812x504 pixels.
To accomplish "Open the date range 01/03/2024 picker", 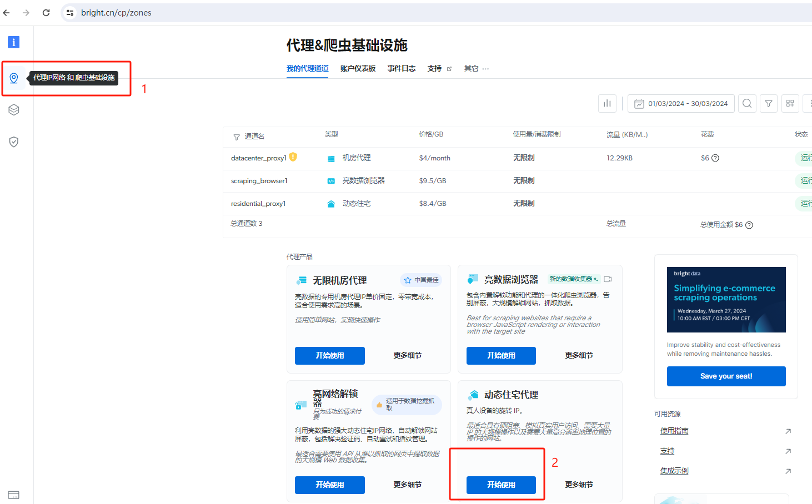I will (x=680, y=103).
